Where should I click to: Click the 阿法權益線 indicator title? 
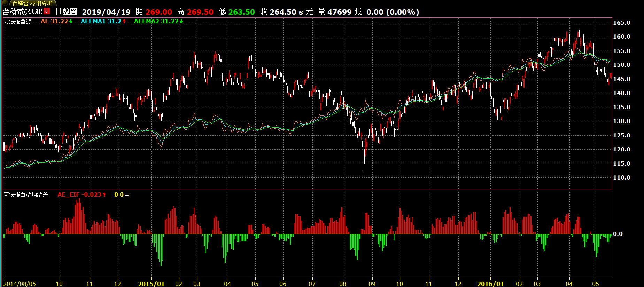tap(18, 22)
